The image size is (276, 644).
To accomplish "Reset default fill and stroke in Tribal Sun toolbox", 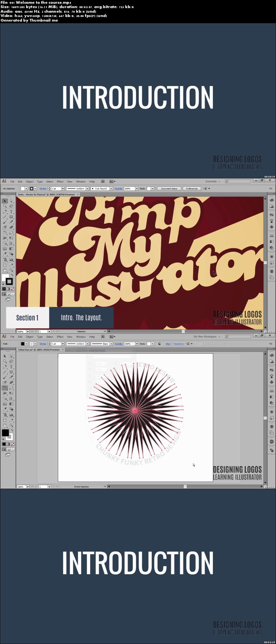I will pyautogui.click(x=3, y=439).
